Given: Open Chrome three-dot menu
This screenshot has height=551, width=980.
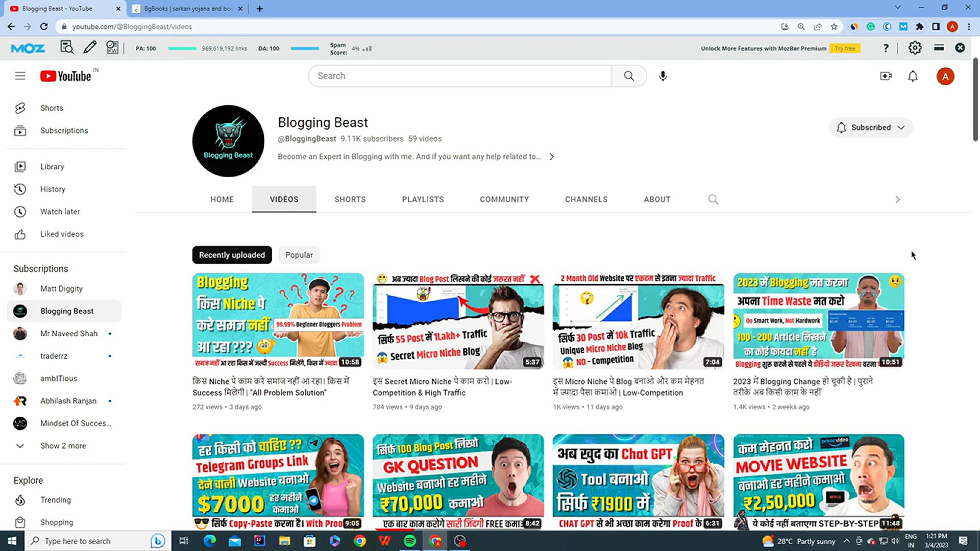Looking at the screenshot, I should click(x=969, y=27).
